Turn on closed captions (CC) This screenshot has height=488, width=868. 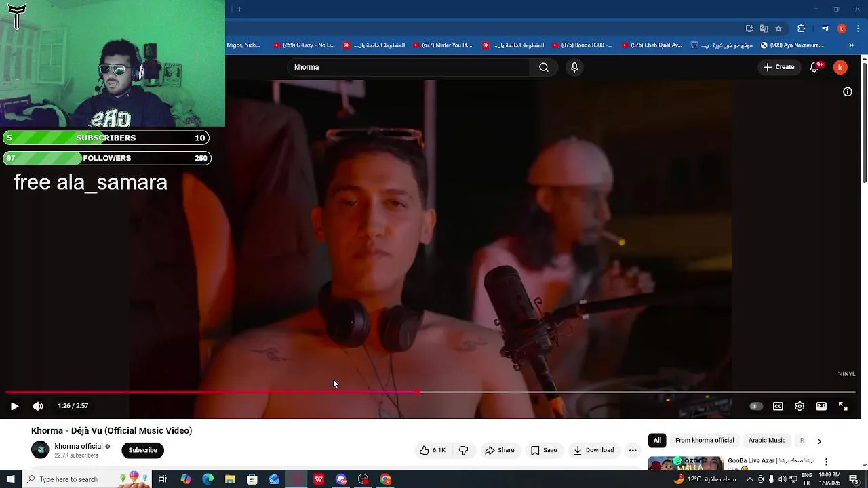pos(778,406)
